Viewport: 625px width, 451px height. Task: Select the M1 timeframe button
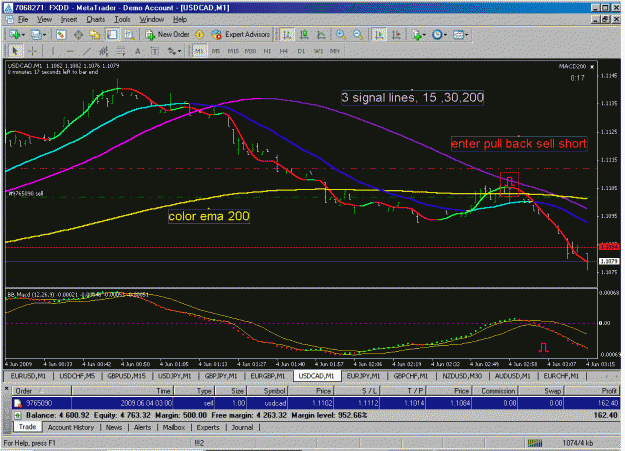pyautogui.click(x=199, y=51)
